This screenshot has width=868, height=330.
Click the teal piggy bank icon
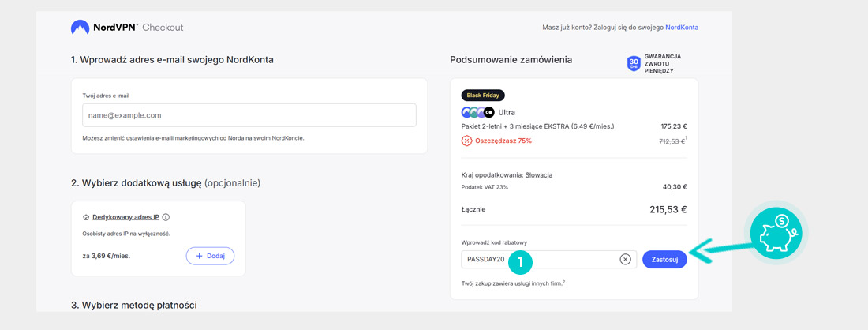click(776, 233)
